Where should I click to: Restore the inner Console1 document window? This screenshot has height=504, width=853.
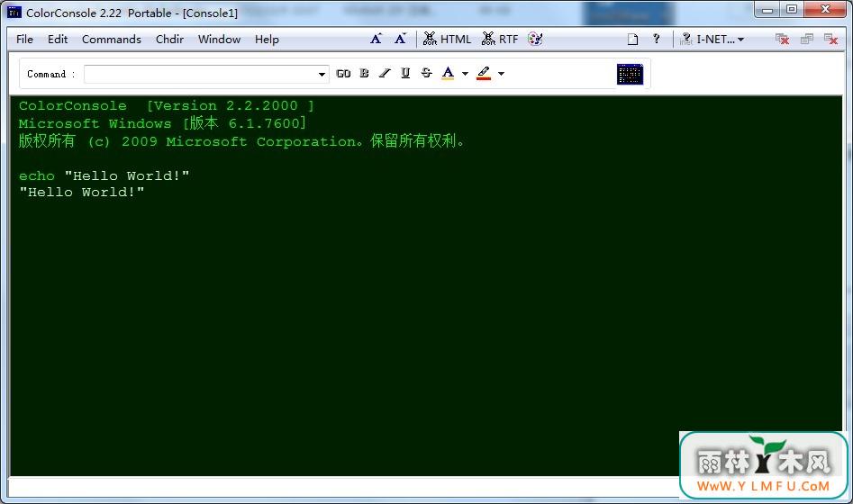point(807,39)
